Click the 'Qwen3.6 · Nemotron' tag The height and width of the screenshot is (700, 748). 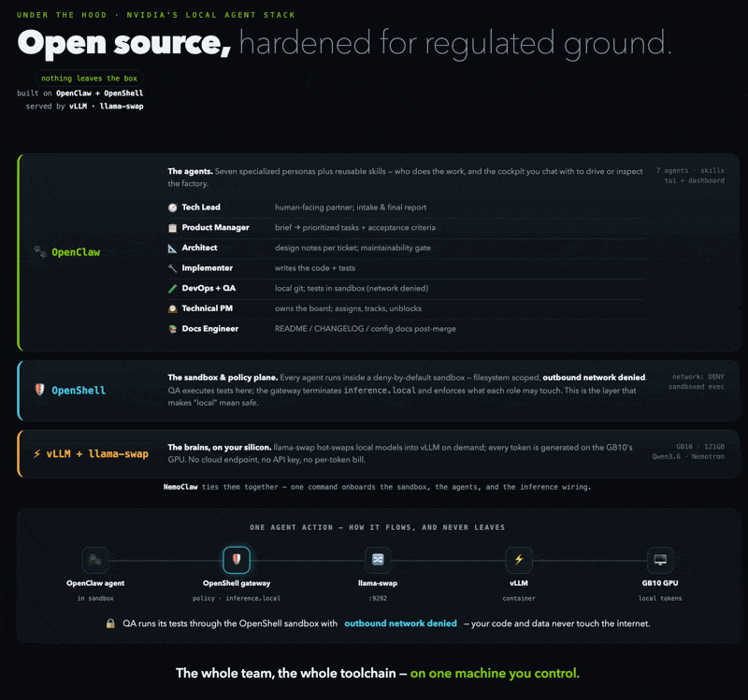pyautogui.click(x=688, y=456)
